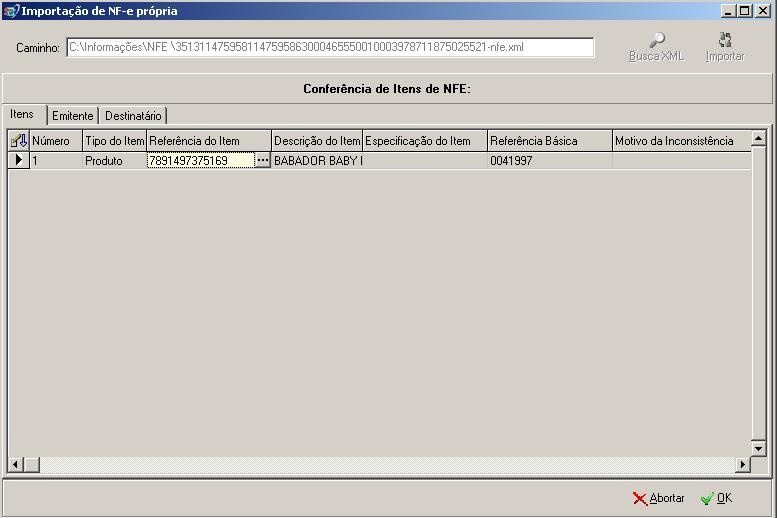Click the application icon in title bar
The height and width of the screenshot is (518, 777).
(x=11, y=11)
